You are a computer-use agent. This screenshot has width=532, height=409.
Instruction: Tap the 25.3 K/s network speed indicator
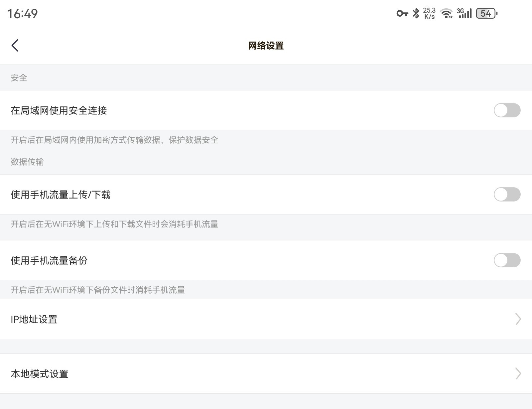click(429, 14)
